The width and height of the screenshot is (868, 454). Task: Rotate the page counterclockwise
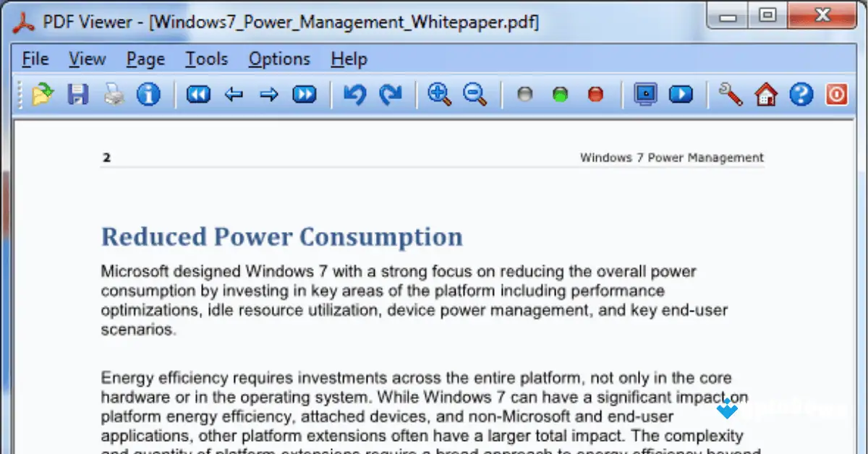(x=354, y=94)
